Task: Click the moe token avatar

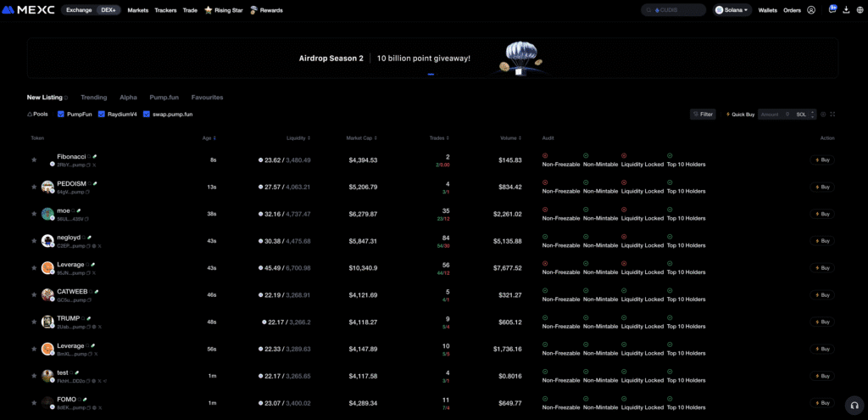Action: click(47, 214)
